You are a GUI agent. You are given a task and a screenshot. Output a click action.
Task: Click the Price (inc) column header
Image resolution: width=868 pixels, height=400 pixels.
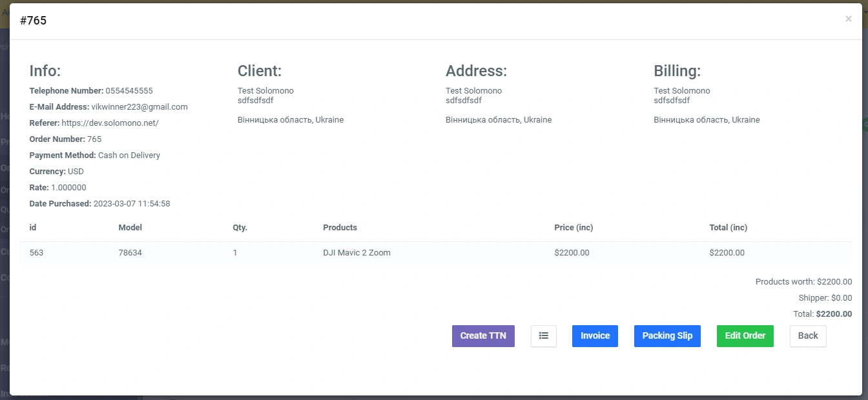pyautogui.click(x=573, y=227)
